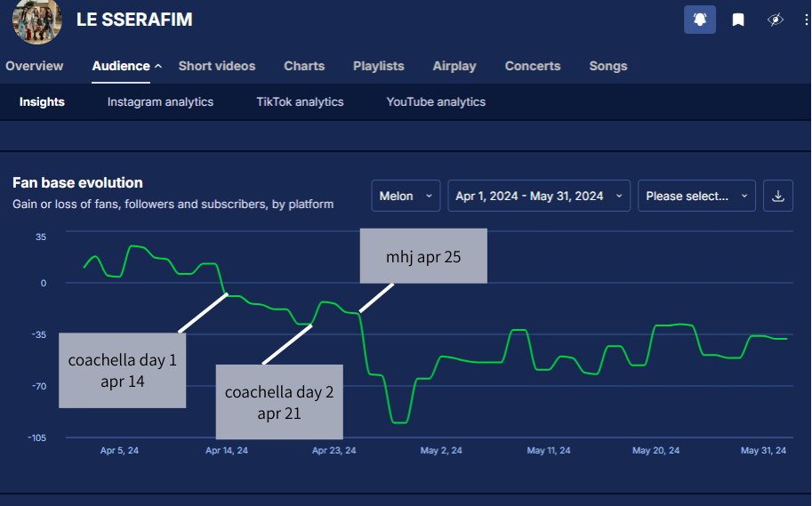Click the LE SSERAFIM artist avatar

37,20
